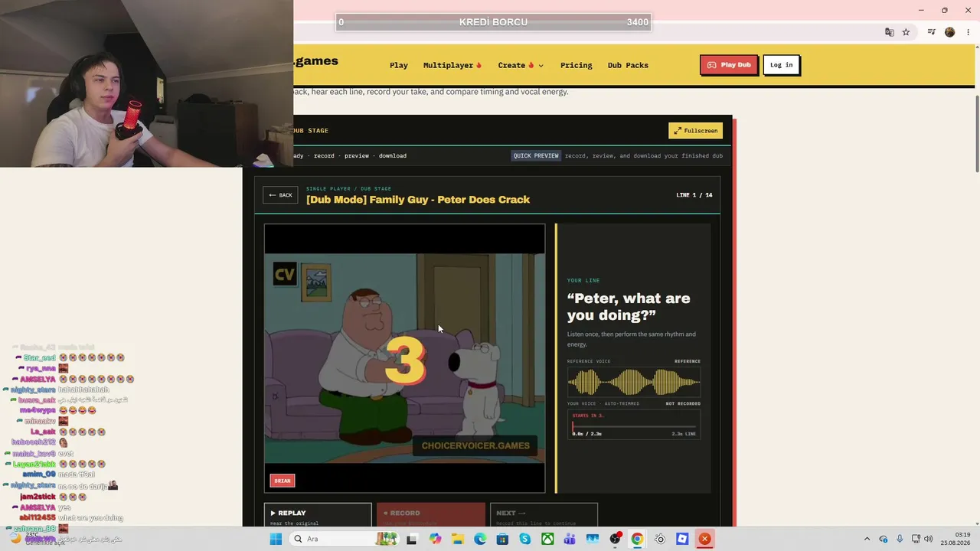The width and height of the screenshot is (980, 551).
Task: Open Copilot from the taskbar
Action: coord(435,539)
